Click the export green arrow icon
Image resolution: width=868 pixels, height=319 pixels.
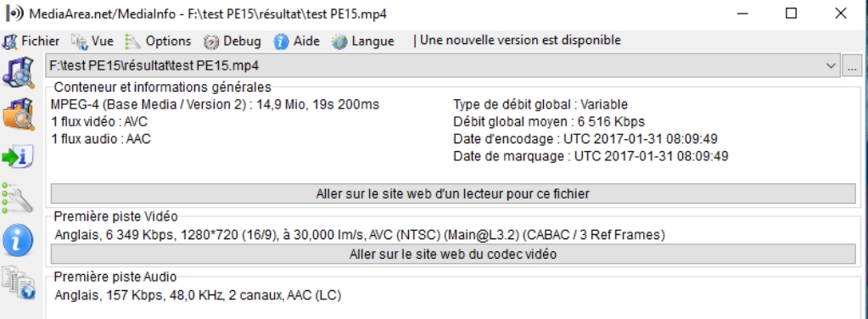[x=19, y=157]
